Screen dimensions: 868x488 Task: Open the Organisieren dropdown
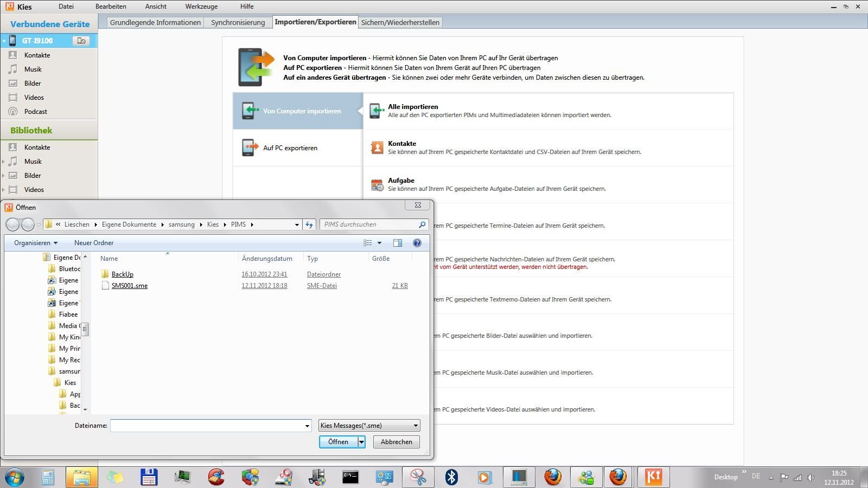coord(36,243)
